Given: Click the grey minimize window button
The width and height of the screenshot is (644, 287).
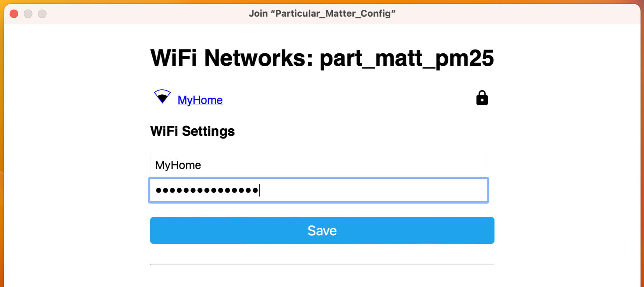Looking at the screenshot, I should pos(28,14).
